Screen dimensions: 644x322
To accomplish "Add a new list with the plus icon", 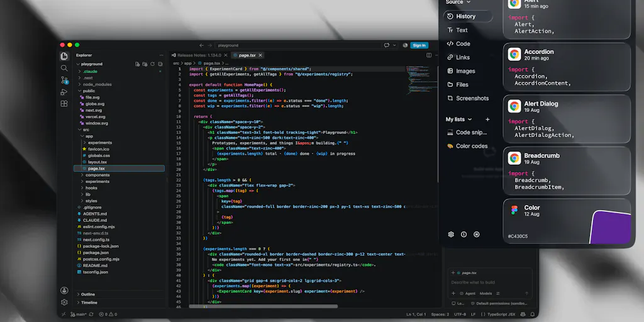I will pyautogui.click(x=487, y=119).
